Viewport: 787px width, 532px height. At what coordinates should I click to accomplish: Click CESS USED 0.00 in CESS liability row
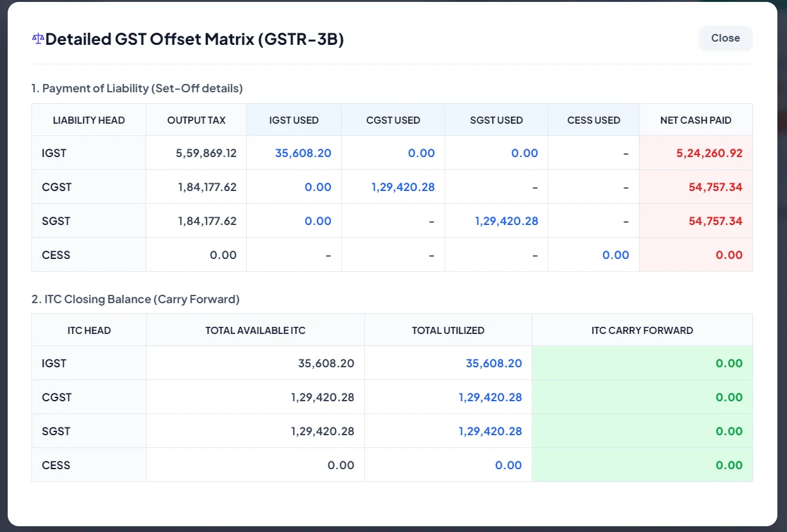tap(616, 255)
